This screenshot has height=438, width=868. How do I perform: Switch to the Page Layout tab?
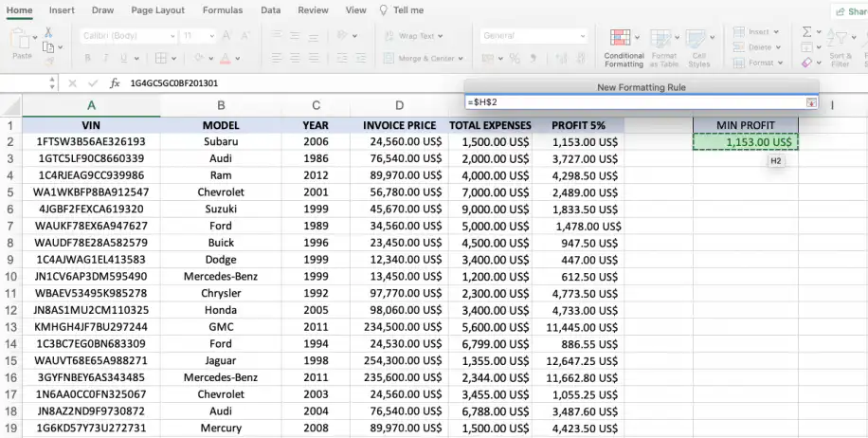[x=157, y=10]
